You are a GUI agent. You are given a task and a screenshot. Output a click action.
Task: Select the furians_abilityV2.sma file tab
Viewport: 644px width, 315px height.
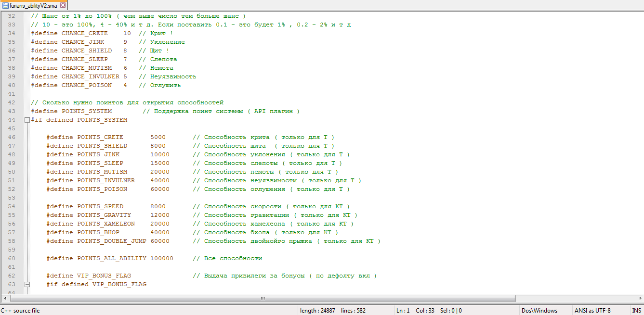[x=34, y=5]
